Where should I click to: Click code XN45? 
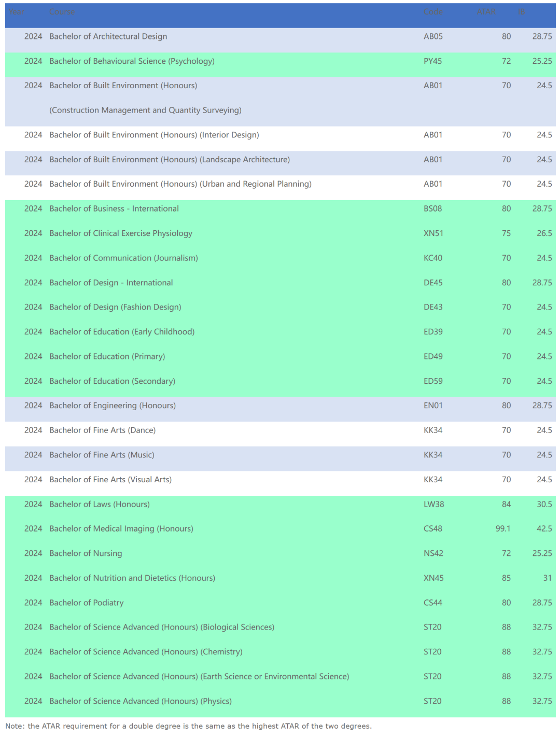pos(433,578)
